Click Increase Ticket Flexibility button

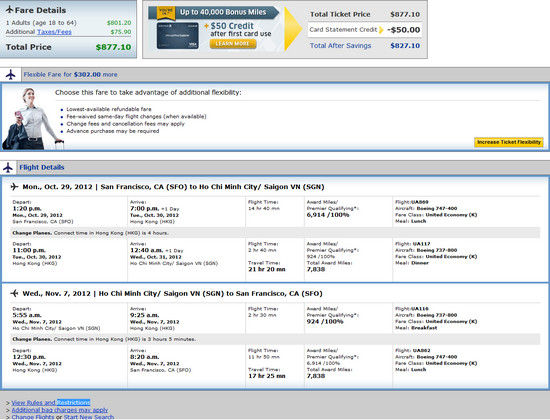coord(509,142)
